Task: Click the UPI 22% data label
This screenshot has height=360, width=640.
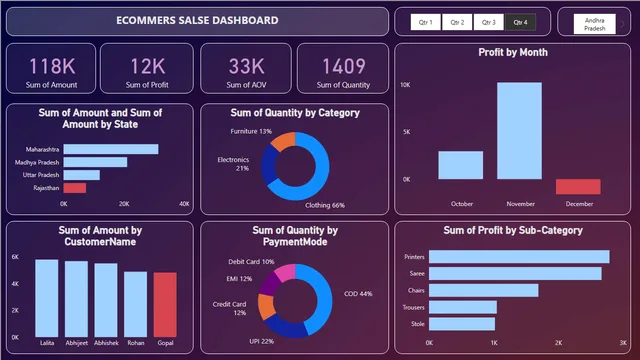Action: point(261,341)
